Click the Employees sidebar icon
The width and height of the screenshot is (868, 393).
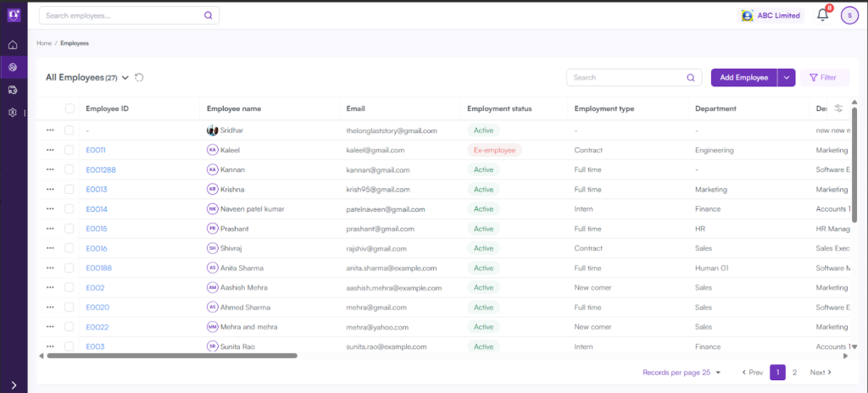(x=13, y=67)
